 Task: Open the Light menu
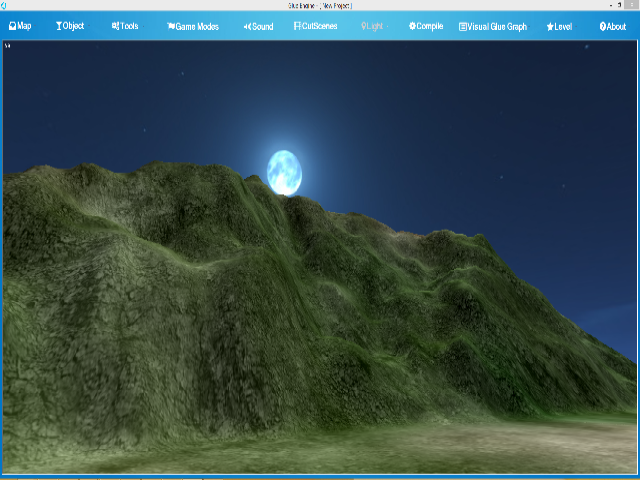point(372,26)
